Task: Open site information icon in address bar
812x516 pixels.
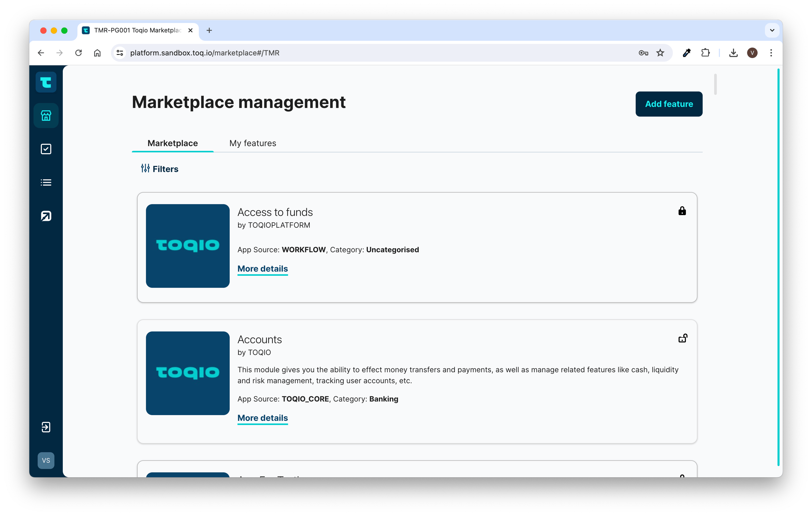Action: pos(120,53)
